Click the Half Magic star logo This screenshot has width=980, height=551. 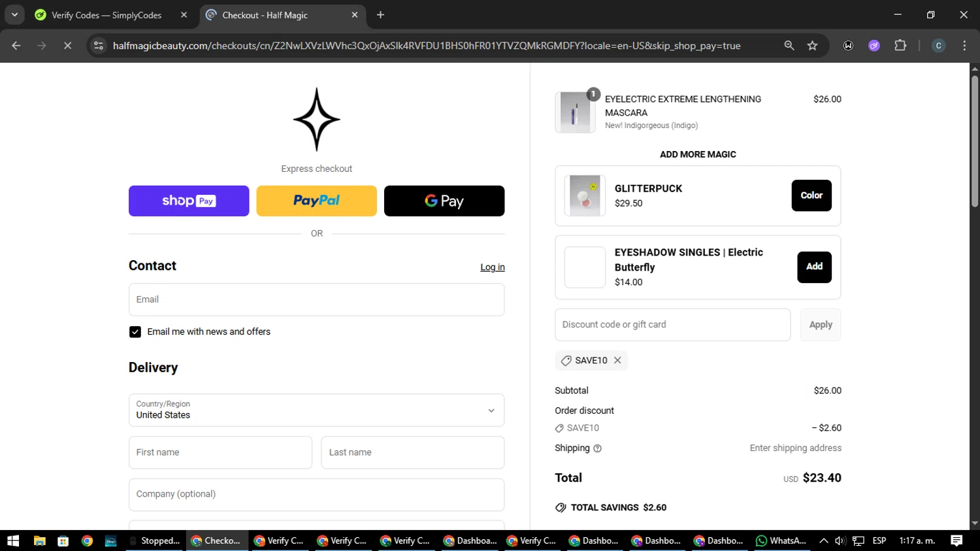[316, 120]
